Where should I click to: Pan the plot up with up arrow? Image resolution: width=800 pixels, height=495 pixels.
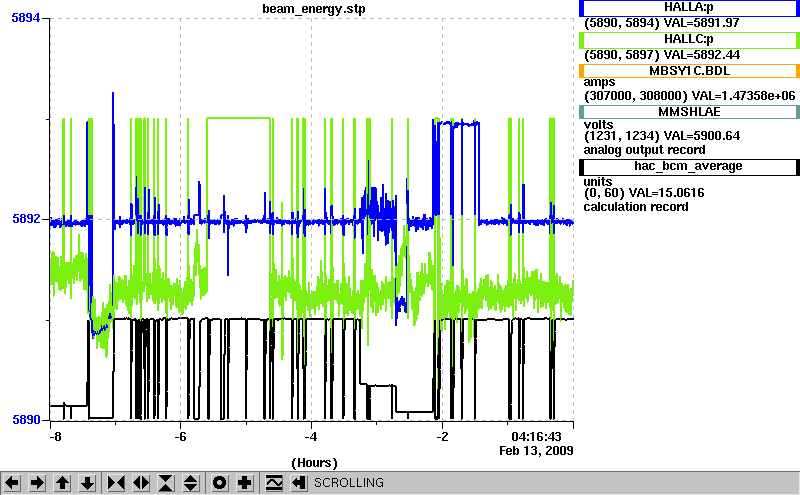point(62,482)
